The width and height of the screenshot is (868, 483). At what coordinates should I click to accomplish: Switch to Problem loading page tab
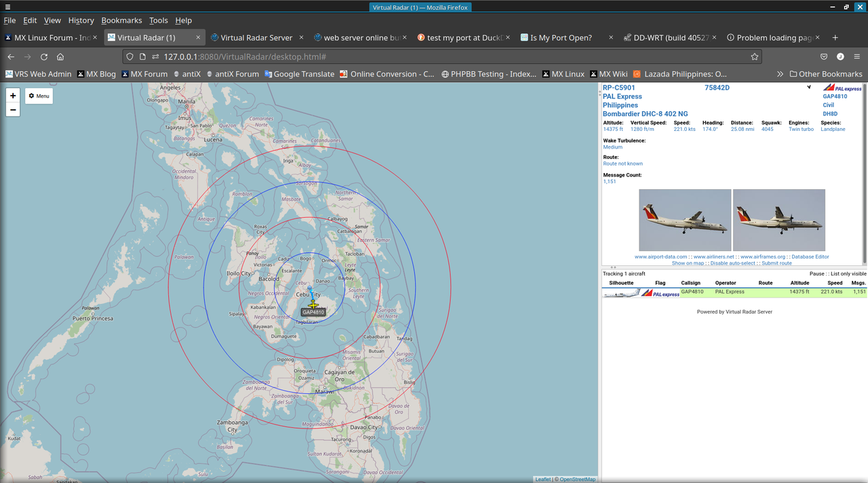click(x=772, y=38)
